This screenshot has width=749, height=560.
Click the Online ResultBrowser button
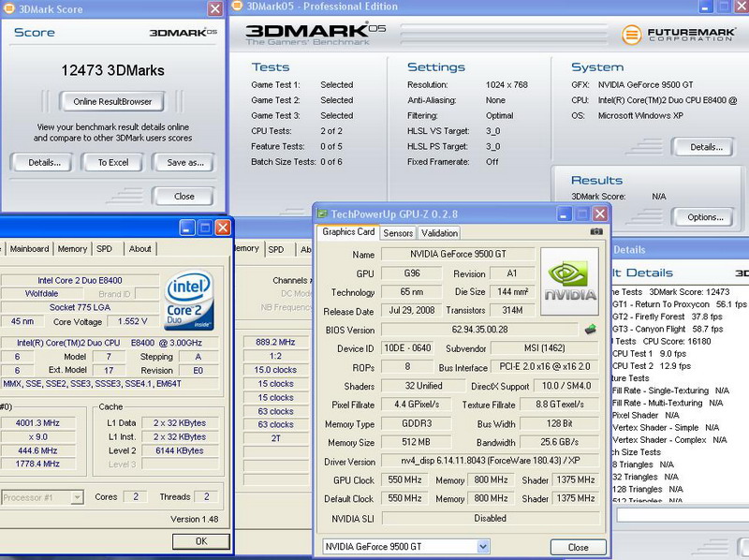pos(112,101)
